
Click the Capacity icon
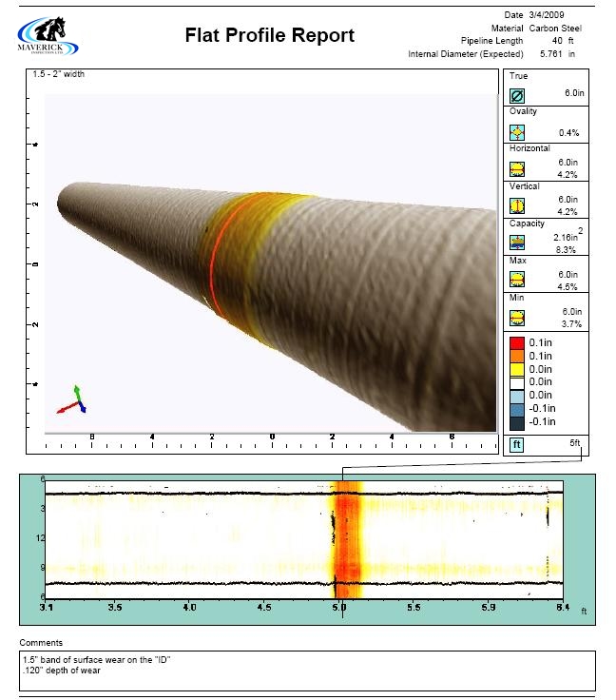coord(517,243)
